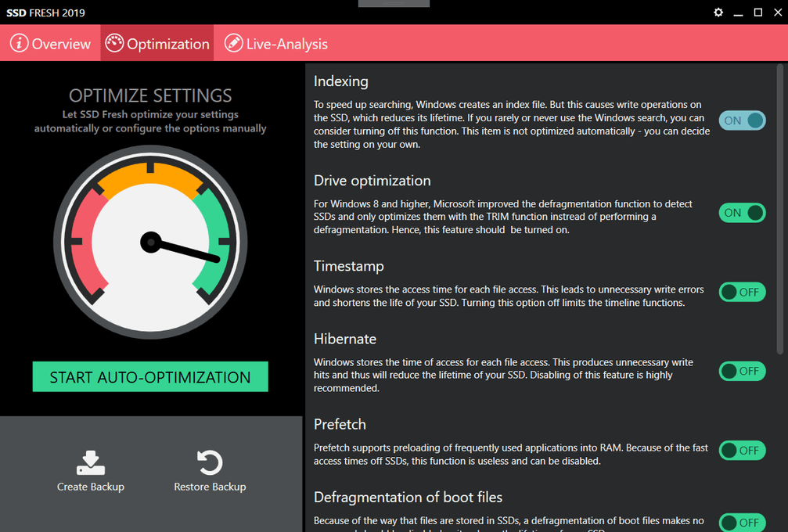Maximize the SSD Fresh window
Viewport: 788px width, 532px height.
[x=758, y=12]
